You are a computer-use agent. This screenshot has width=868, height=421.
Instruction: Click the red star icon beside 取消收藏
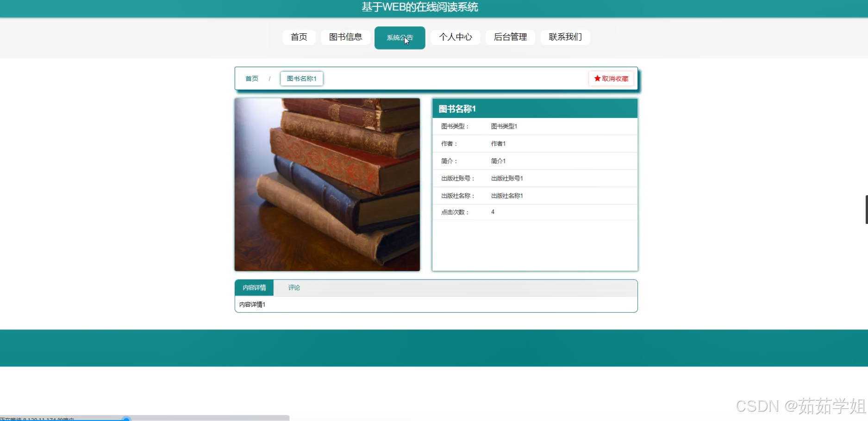point(596,78)
